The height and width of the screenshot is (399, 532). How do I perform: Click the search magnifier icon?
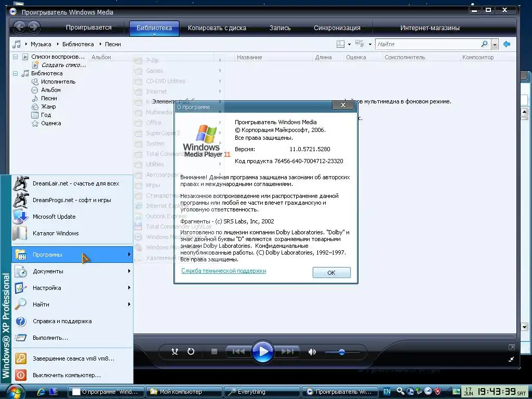click(x=485, y=44)
